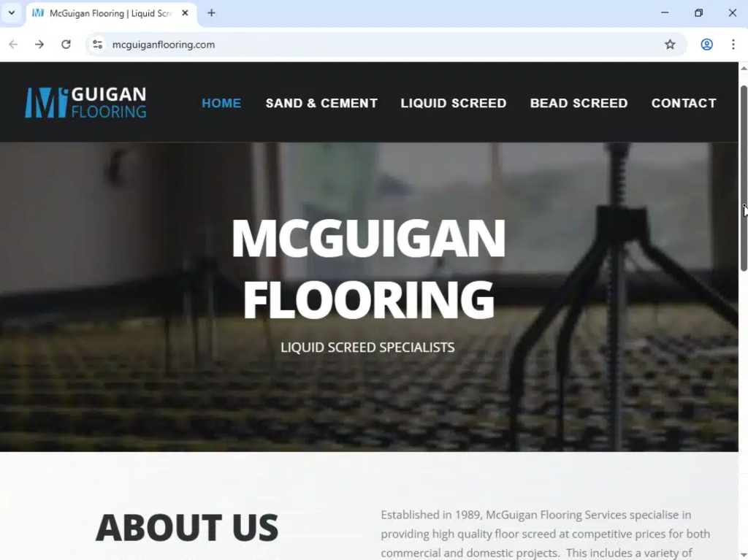Image resolution: width=748 pixels, height=560 pixels.
Task: Click the vertical scrollbar thumb
Action: point(743,178)
